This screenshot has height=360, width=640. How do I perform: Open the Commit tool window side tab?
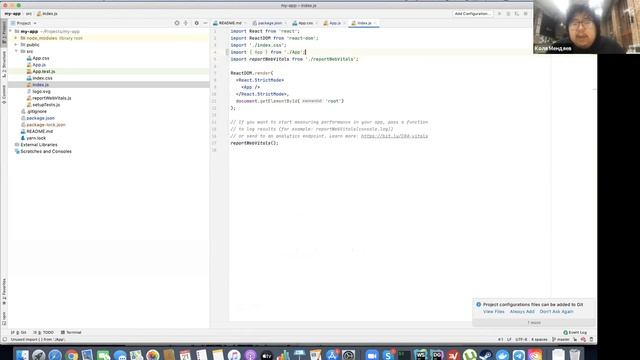[4, 94]
